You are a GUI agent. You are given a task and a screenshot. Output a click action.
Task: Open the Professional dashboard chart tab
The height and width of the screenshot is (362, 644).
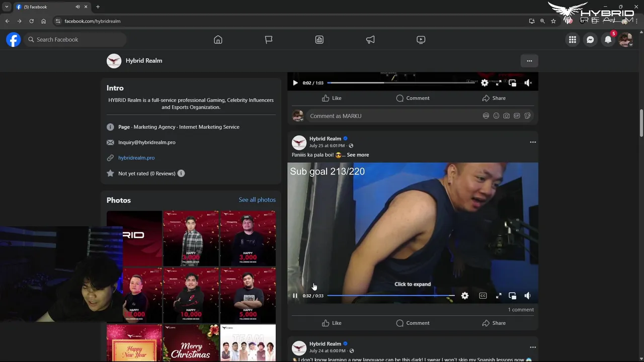(319, 40)
